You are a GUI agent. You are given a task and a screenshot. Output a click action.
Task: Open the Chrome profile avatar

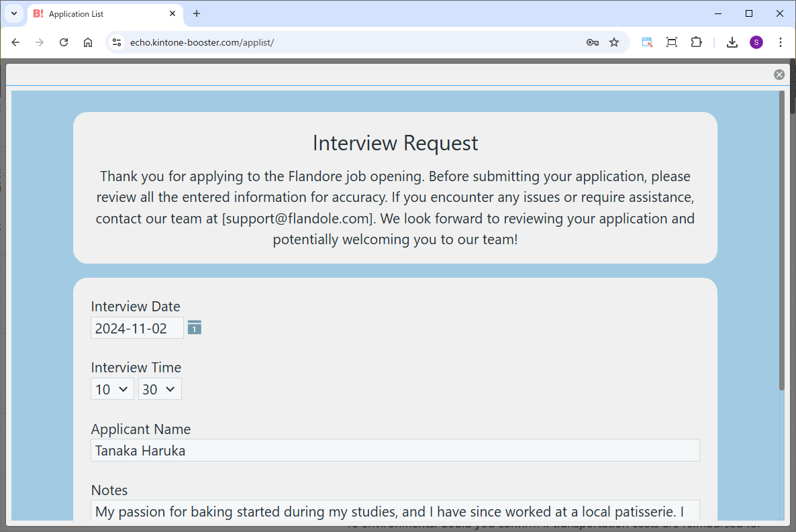pyautogui.click(x=756, y=42)
